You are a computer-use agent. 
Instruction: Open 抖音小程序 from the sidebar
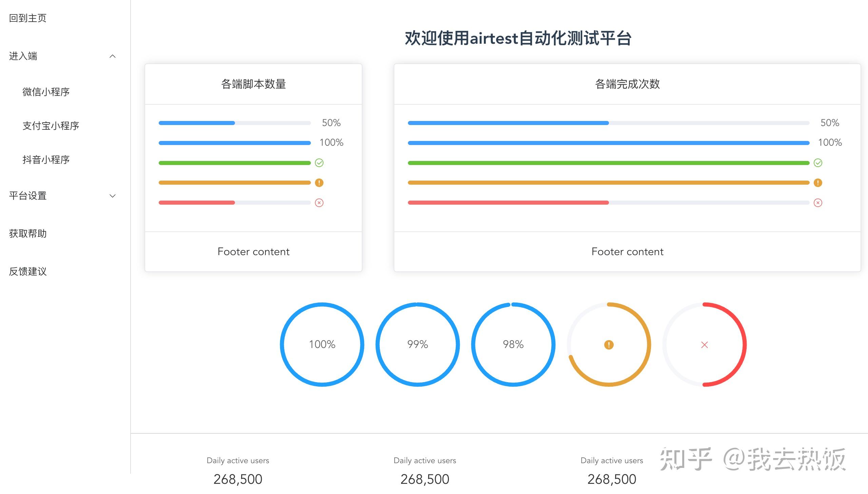tap(46, 160)
